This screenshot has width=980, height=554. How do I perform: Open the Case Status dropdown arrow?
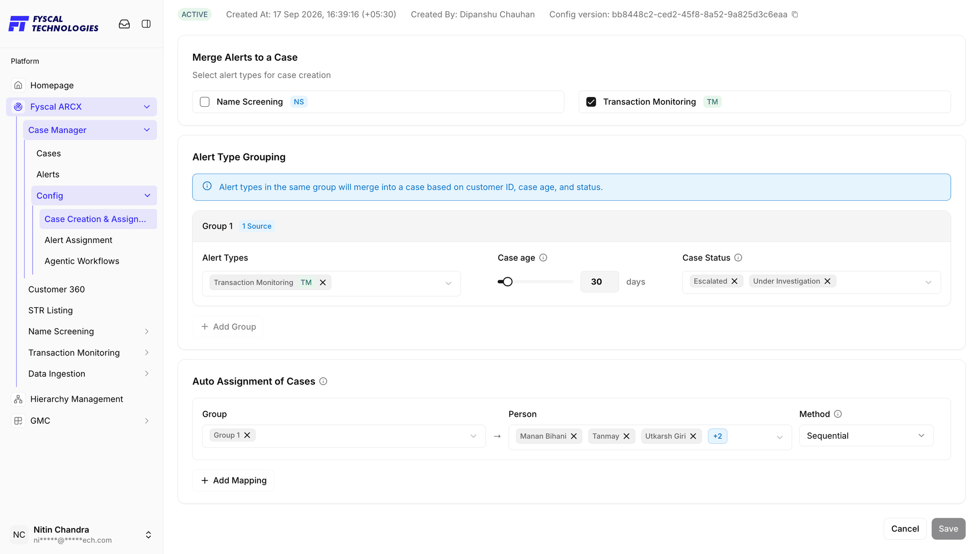(928, 282)
